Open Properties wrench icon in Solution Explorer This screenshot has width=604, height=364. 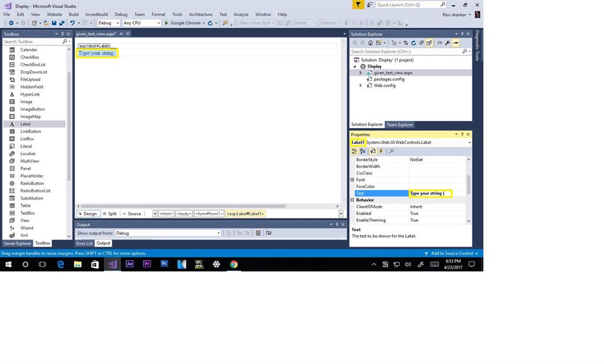click(447, 42)
